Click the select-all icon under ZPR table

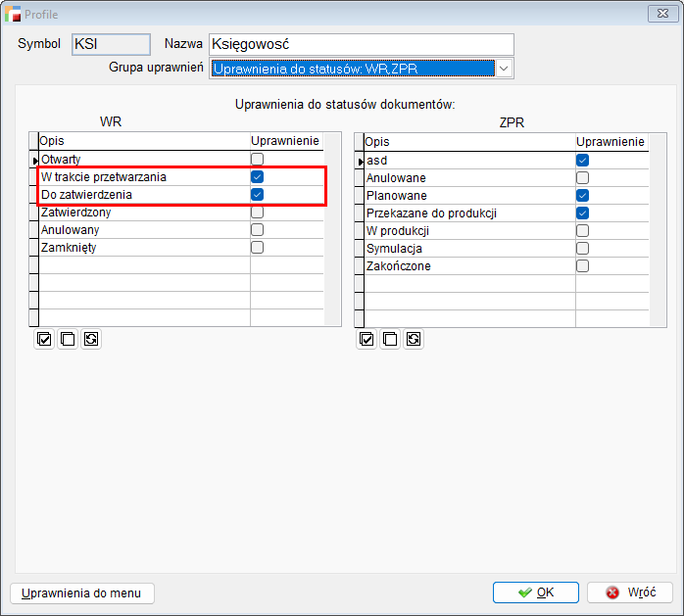[x=367, y=339]
